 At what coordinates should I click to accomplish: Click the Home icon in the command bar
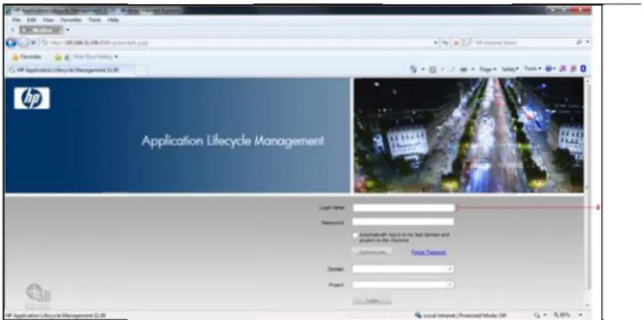pyautogui.click(x=414, y=69)
